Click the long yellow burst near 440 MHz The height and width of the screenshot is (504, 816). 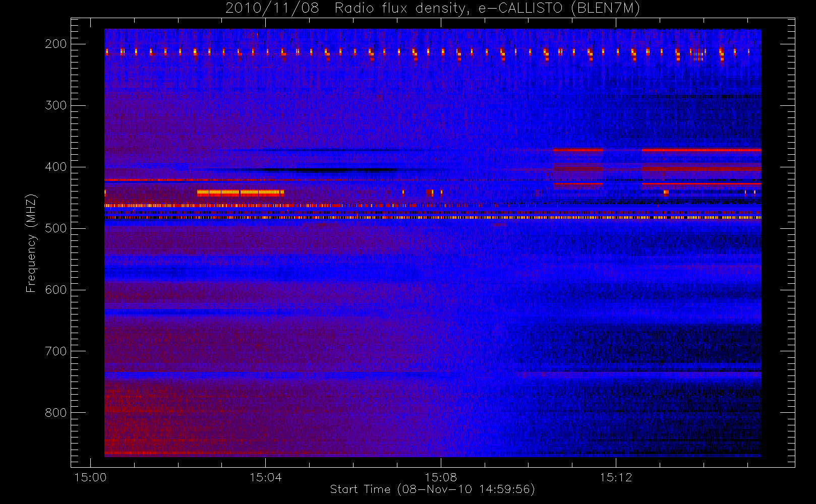240,193
